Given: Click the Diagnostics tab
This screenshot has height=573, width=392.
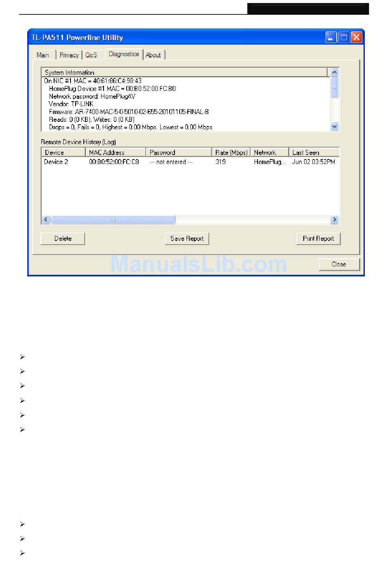Looking at the screenshot, I should (124, 54).
